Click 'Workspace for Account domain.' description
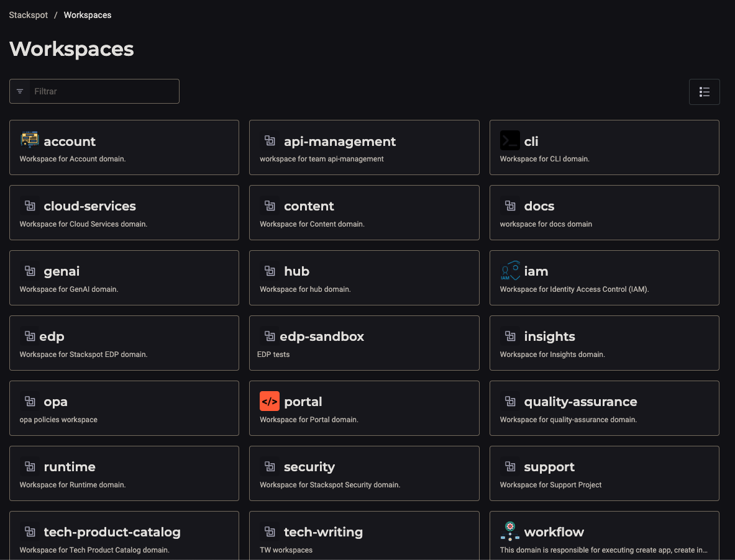The height and width of the screenshot is (560, 735). click(x=73, y=159)
